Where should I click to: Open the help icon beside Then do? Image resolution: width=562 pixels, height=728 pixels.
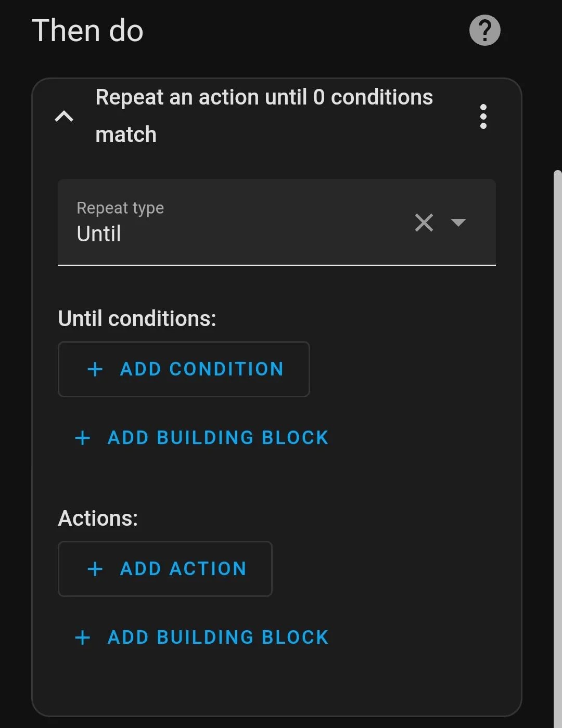pos(484,30)
